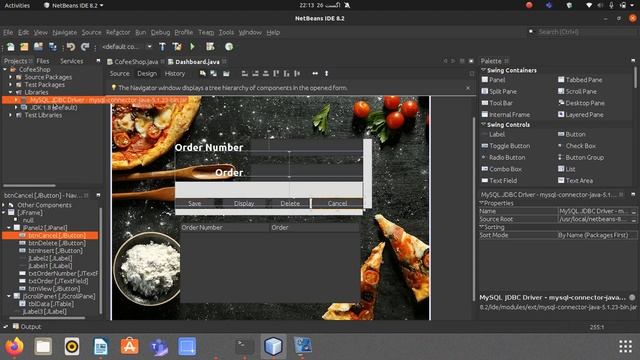Pick Layered Pane from the Palette

tap(580, 115)
